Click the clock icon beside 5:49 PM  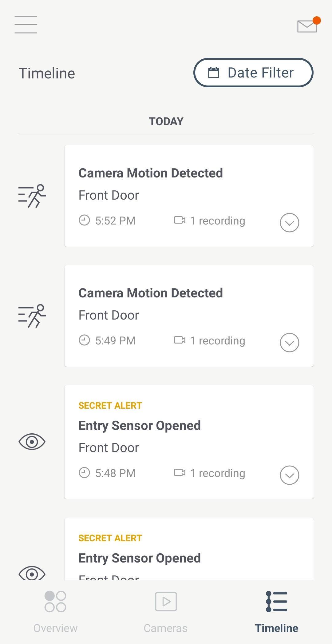pos(84,340)
